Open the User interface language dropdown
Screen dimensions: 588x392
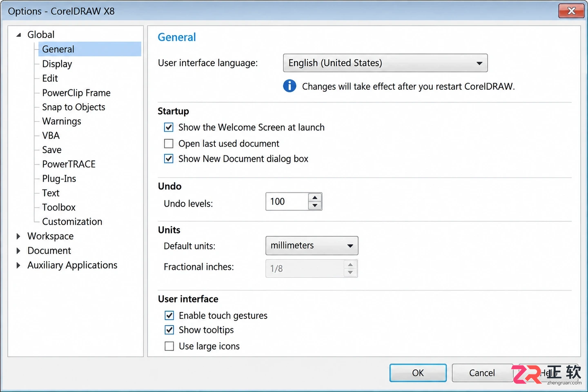(x=385, y=63)
